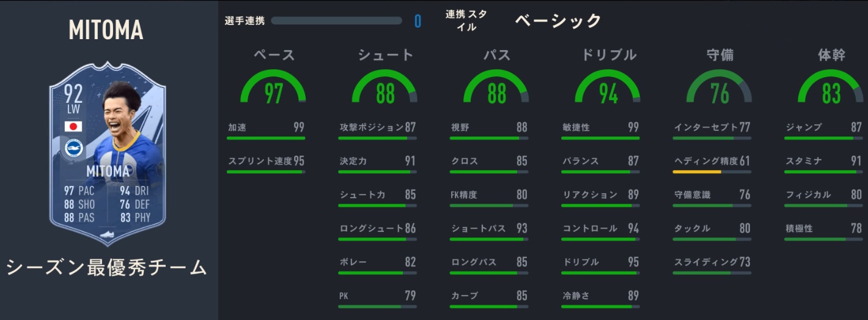Click the boot icon at card bottom
Screen dimensions: 868x320
click(108, 234)
